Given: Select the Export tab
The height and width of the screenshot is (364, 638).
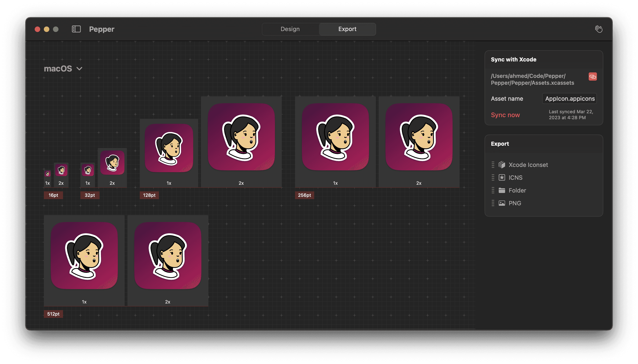Looking at the screenshot, I should tap(347, 29).
